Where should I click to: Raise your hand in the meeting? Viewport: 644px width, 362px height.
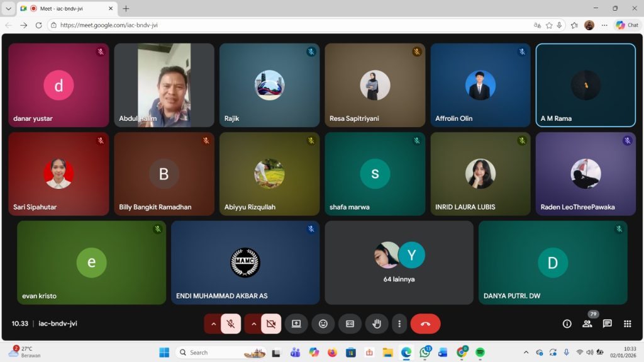click(x=377, y=324)
